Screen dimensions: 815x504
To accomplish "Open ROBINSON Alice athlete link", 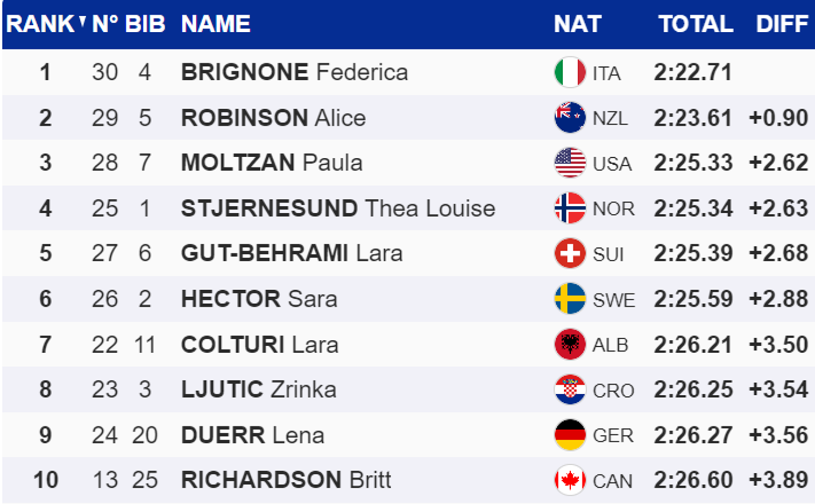I will click(273, 118).
